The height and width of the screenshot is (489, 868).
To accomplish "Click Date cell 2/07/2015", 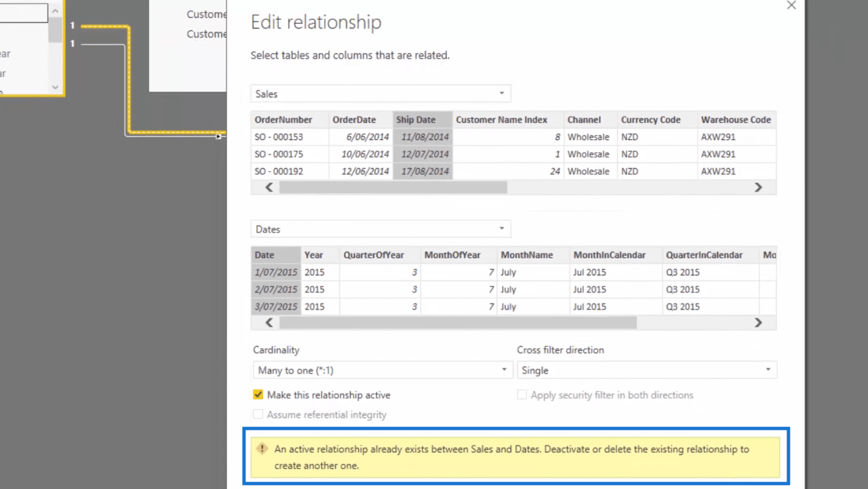I will tap(276, 290).
